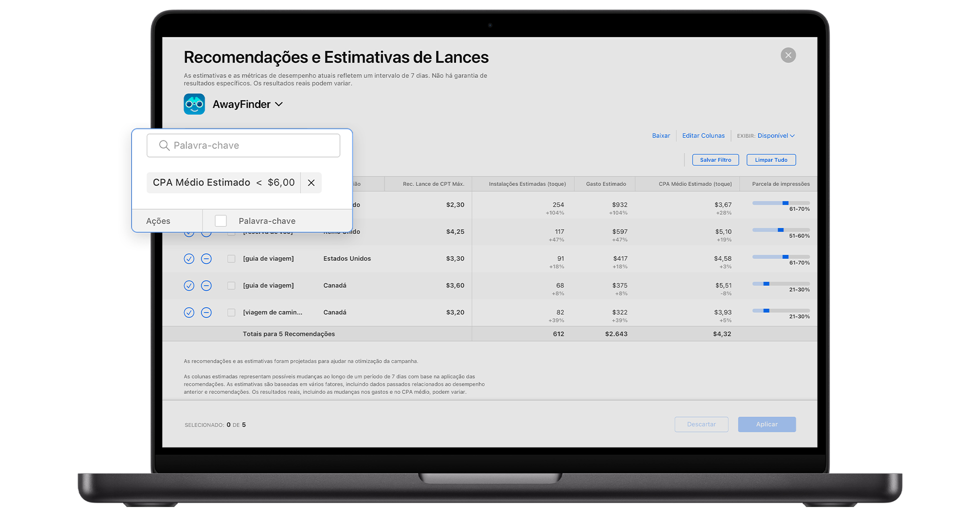Expand the AwayFinder app selector chevron
The image size is (980, 512).
[279, 104]
